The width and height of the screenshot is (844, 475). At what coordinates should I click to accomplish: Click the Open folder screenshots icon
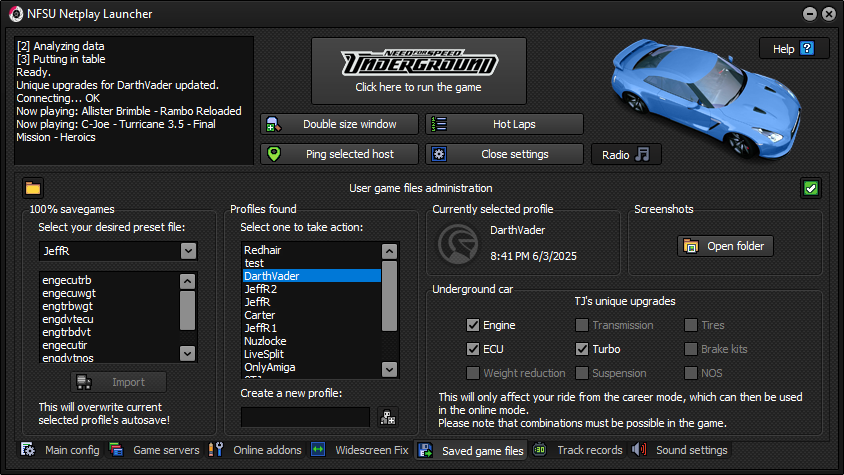691,246
